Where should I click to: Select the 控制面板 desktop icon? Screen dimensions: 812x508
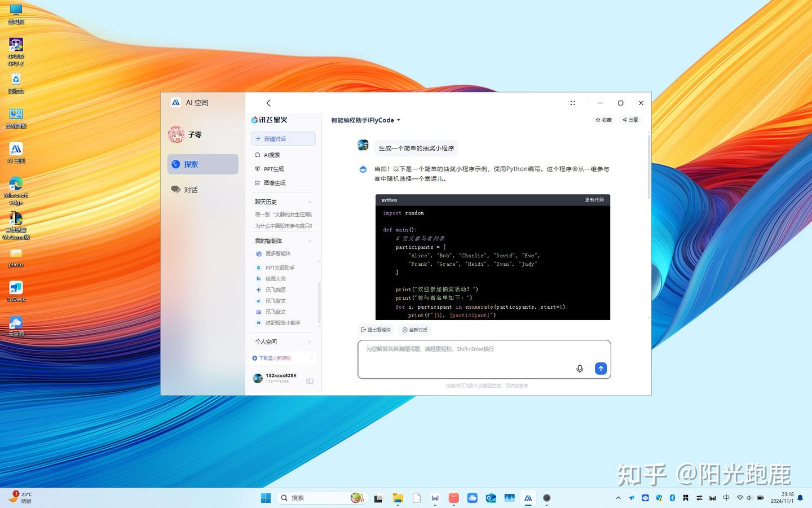16,119
